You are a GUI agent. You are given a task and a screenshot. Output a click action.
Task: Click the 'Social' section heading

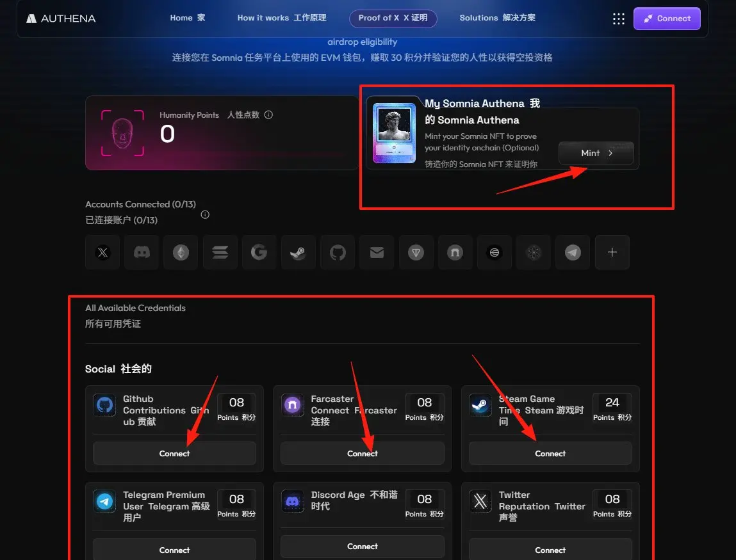coord(119,369)
